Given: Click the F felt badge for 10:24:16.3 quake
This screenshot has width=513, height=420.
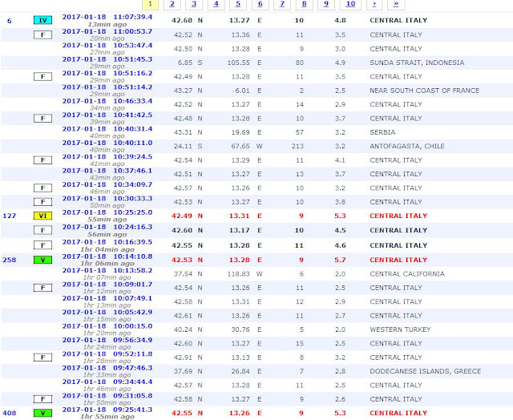Looking at the screenshot, I should pyautogui.click(x=42, y=230).
